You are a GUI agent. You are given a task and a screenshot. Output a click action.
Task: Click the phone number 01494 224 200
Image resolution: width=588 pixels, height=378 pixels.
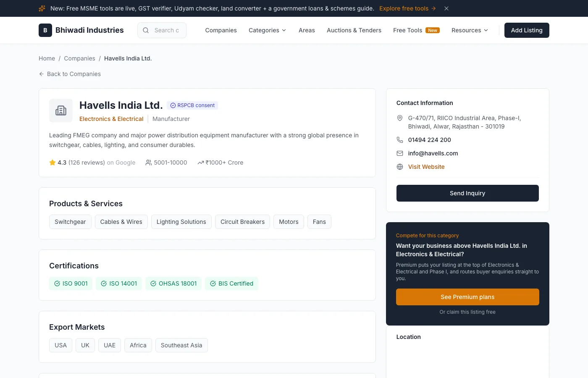point(430,140)
